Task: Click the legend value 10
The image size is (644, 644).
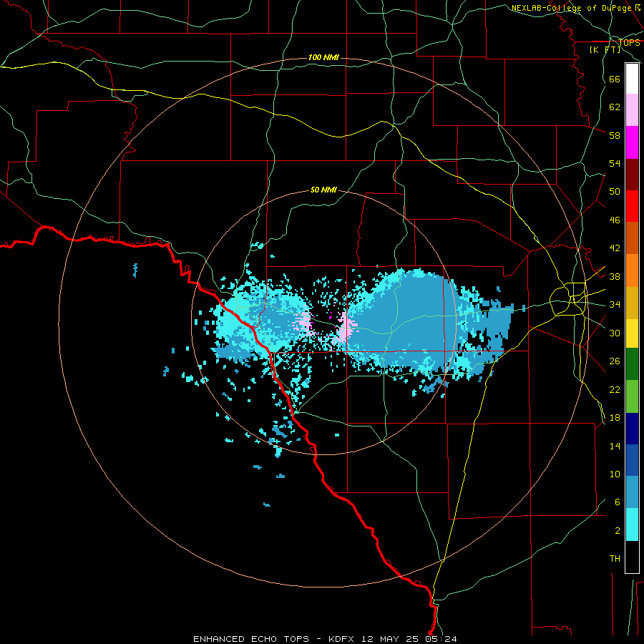Action: (x=615, y=474)
